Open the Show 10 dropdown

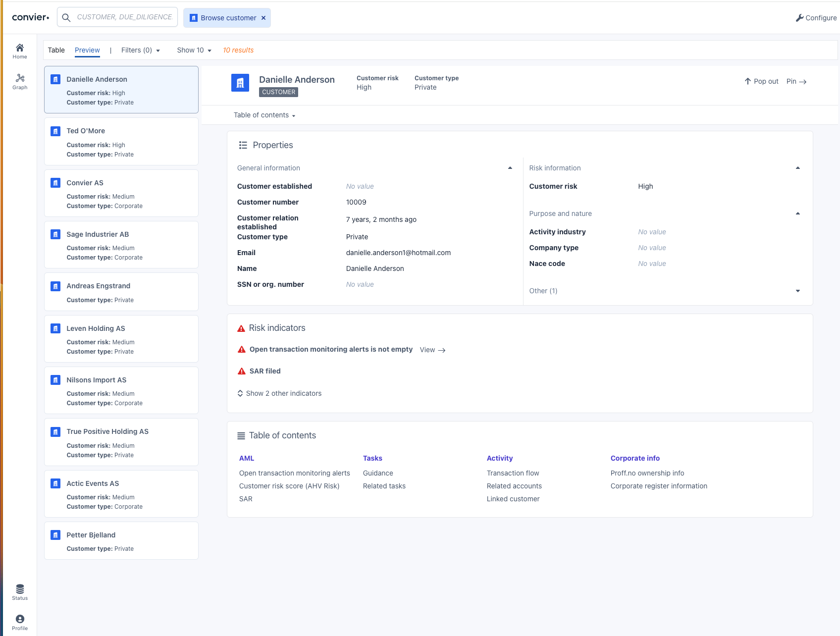(194, 50)
